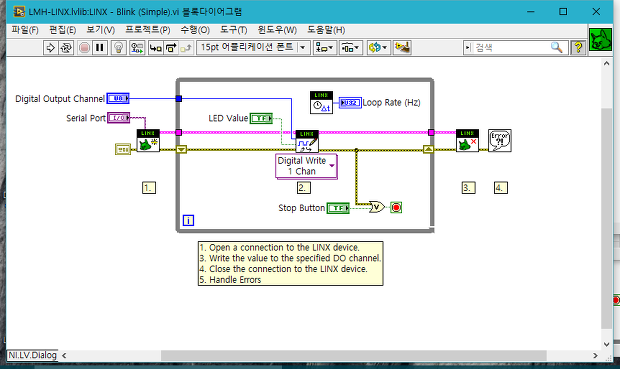Open the 프로젝트(P) menu
The height and width of the screenshot is (369, 620).
[x=147, y=30]
